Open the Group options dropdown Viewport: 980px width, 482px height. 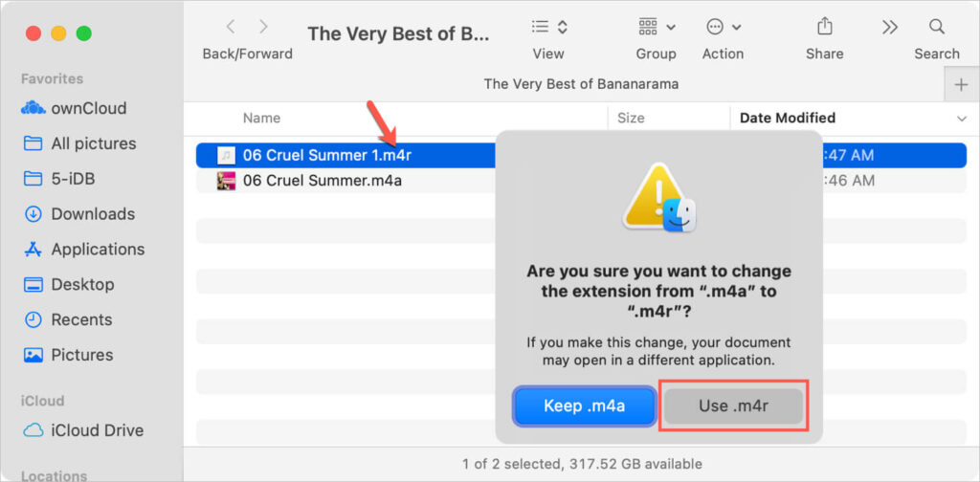click(656, 27)
